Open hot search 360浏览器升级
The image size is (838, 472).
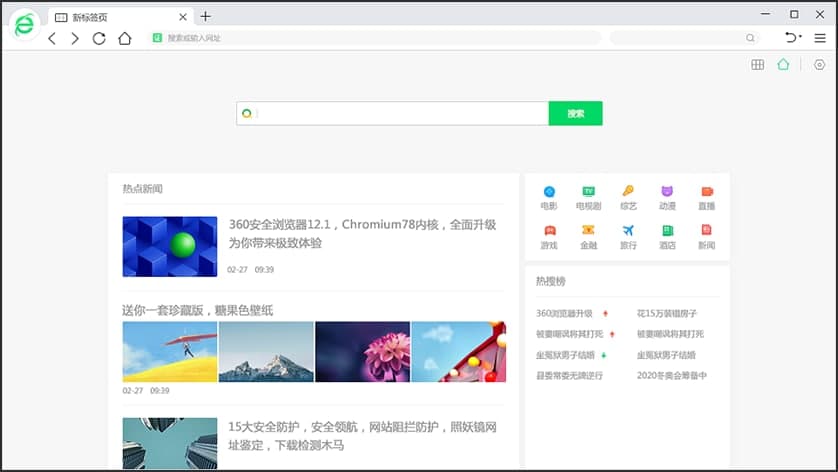click(x=564, y=313)
